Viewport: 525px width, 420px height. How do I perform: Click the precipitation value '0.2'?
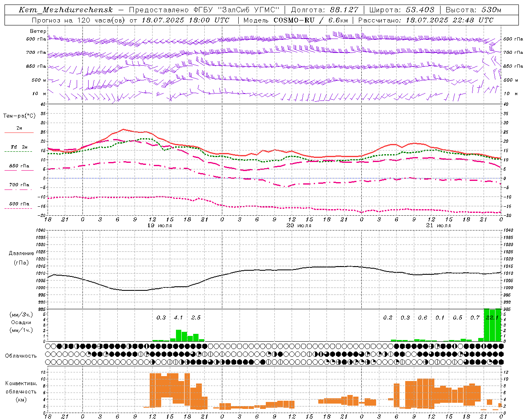[x=388, y=317]
